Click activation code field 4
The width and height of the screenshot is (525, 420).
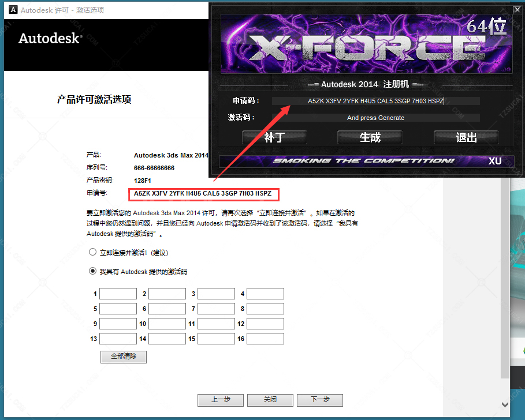coord(266,294)
